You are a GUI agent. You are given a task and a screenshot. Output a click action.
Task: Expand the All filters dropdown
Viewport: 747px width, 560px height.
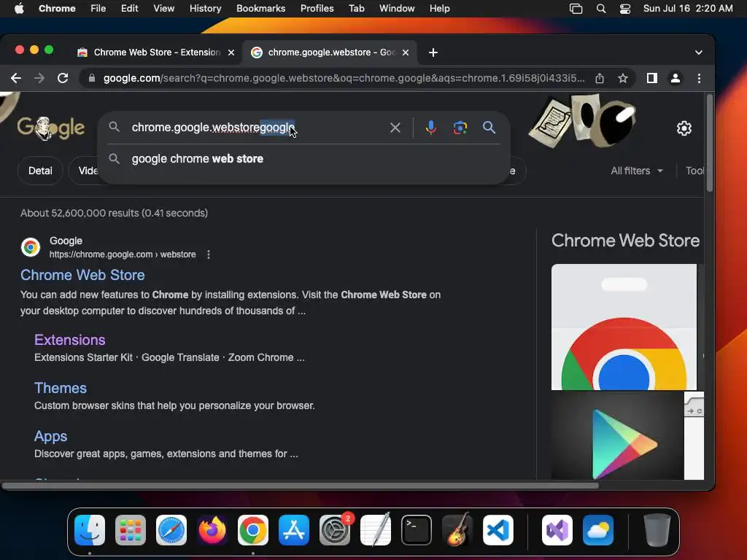(637, 171)
